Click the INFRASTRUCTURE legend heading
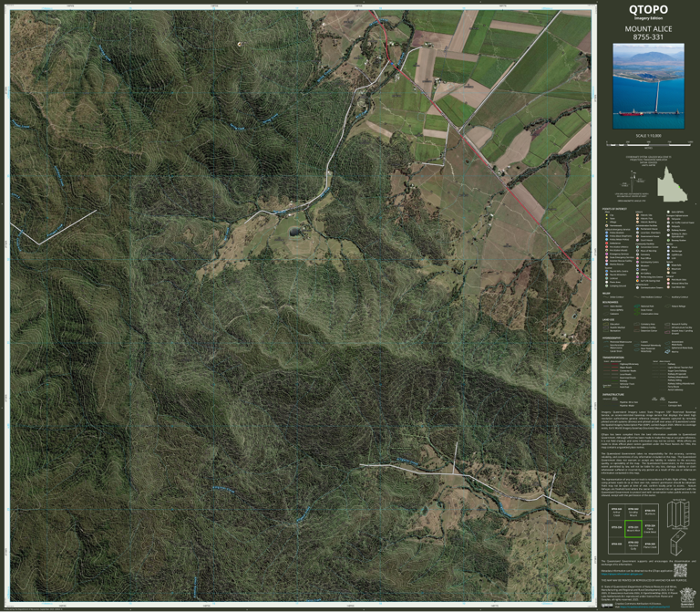This screenshot has width=700, height=612. pos(612,394)
